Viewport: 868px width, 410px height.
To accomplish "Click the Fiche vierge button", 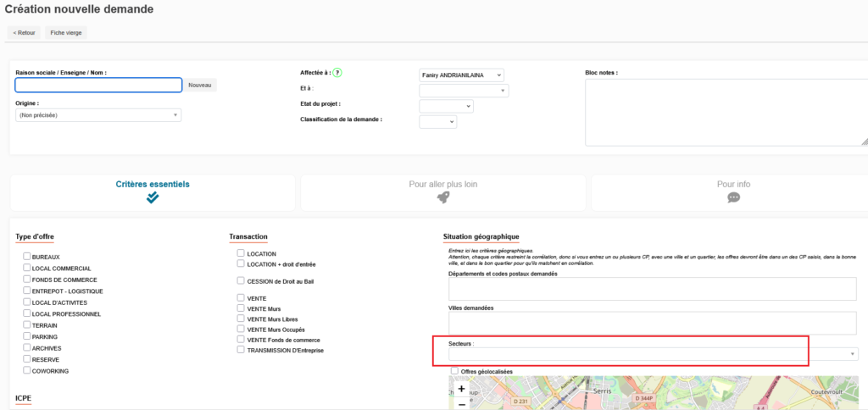I will tap(68, 32).
